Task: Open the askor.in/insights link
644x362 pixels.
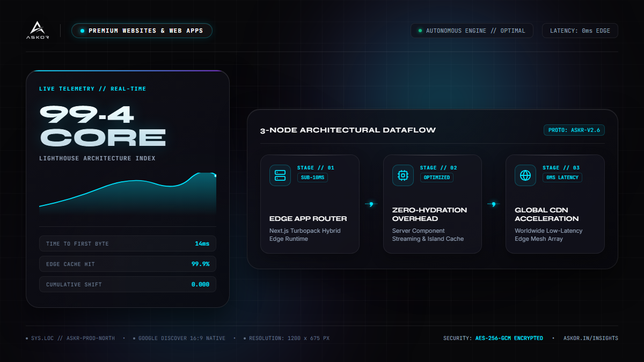Action: (x=591, y=338)
